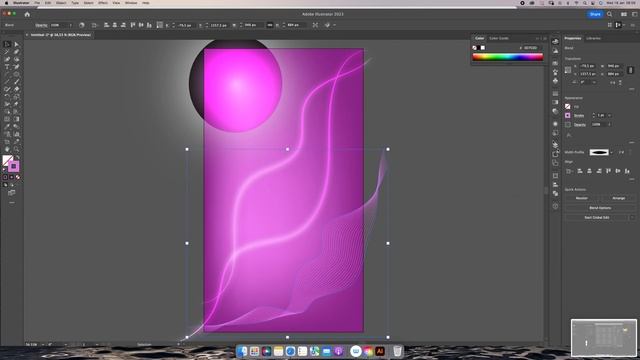Screen dimensions: 640x360
Task: Click the Blend Options button
Action: click(600, 208)
